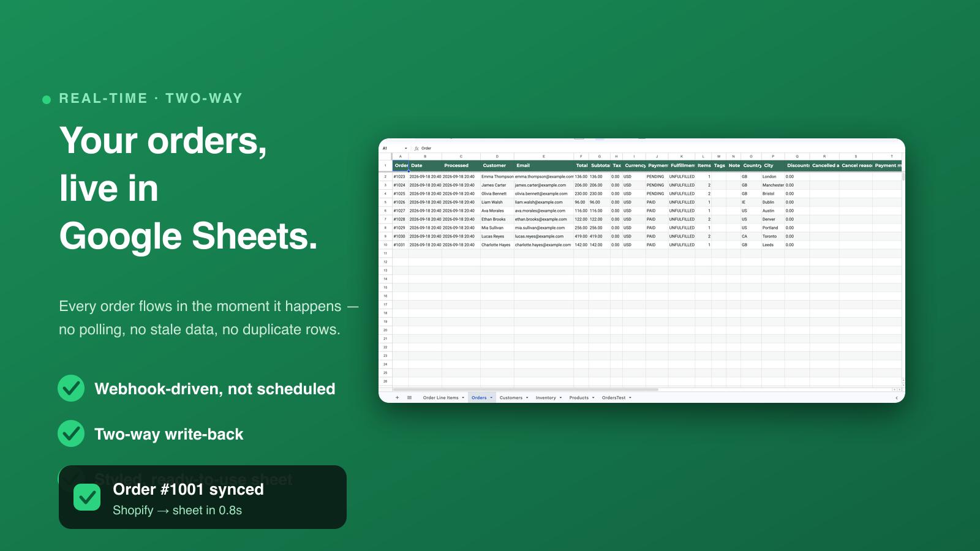Click the Email header cell

(543, 165)
